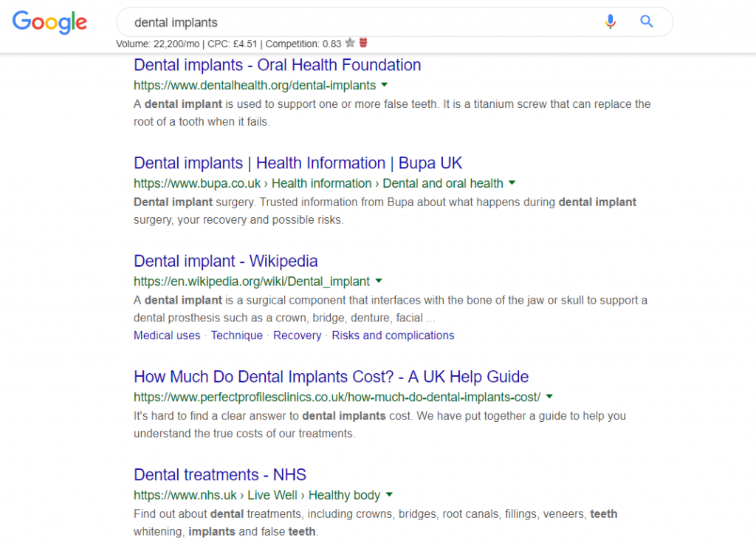
Task: Star the keyword with the star icon
Action: point(351,43)
